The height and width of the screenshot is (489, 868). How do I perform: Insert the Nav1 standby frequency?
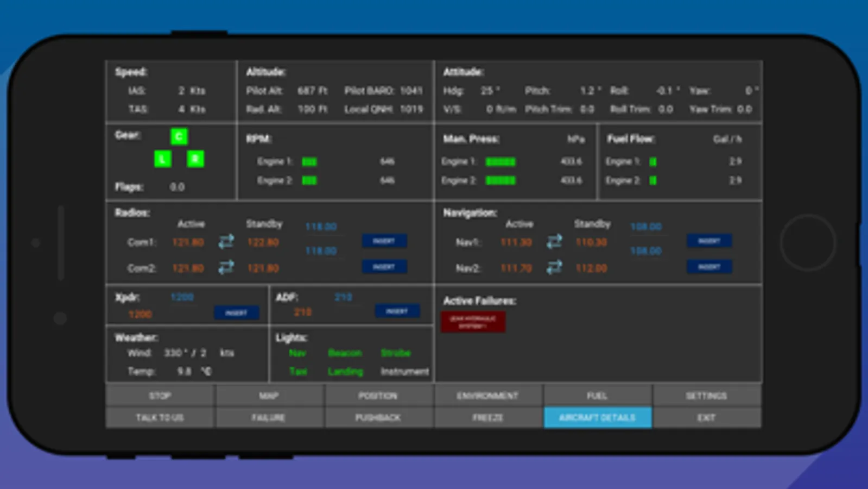click(x=709, y=241)
